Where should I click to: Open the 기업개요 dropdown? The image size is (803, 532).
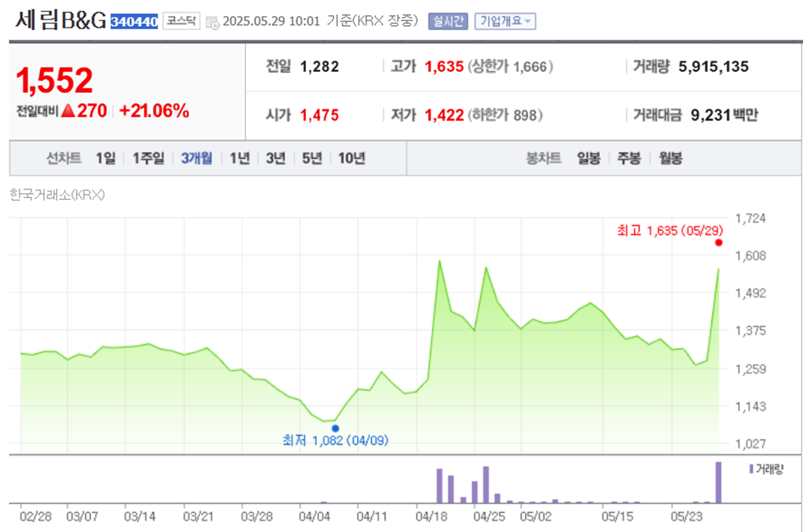[505, 21]
